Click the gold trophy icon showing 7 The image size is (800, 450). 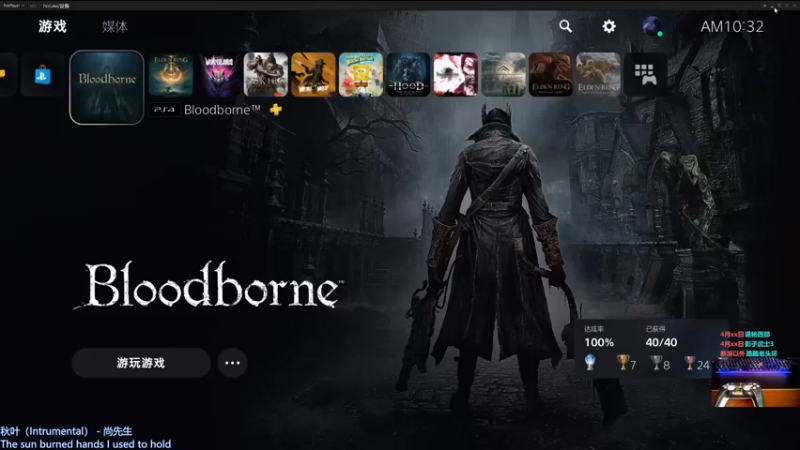[x=622, y=363]
